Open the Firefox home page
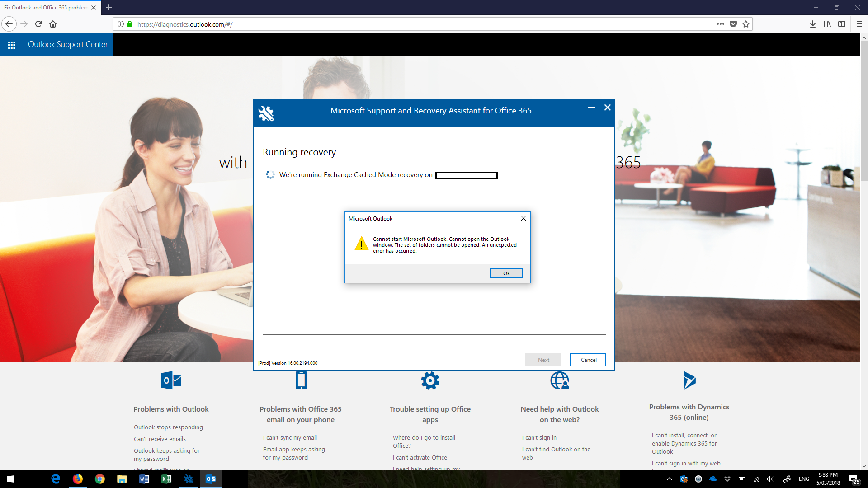This screenshot has width=868, height=488. point(53,24)
